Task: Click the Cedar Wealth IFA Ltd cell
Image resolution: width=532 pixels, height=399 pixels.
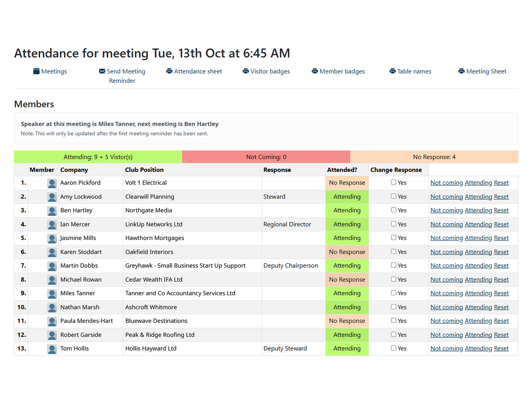Action: pyautogui.click(x=192, y=280)
